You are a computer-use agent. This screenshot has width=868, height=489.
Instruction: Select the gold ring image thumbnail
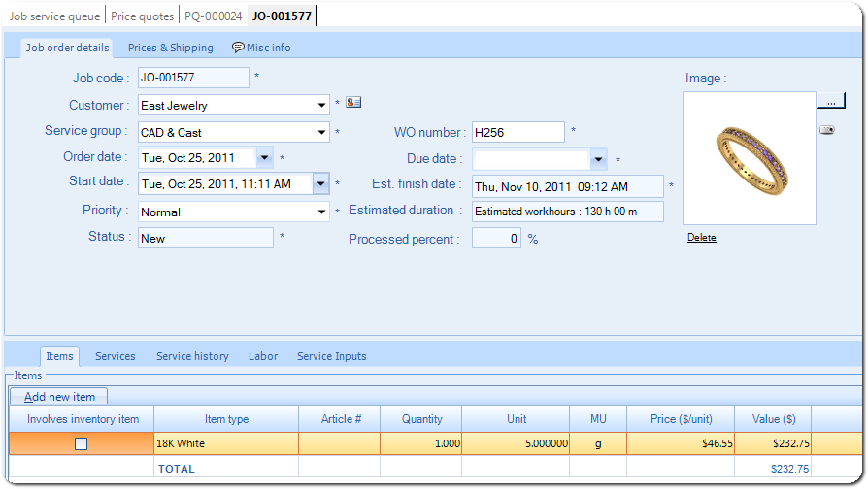[x=749, y=158]
